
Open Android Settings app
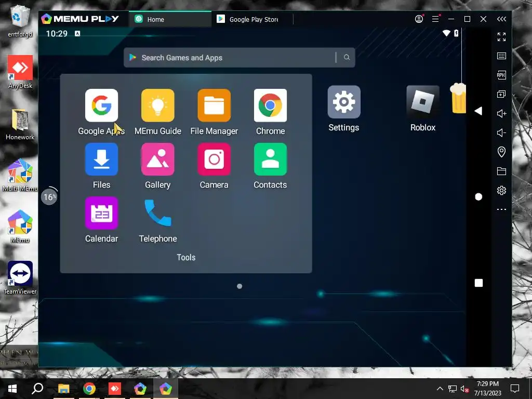tap(344, 102)
